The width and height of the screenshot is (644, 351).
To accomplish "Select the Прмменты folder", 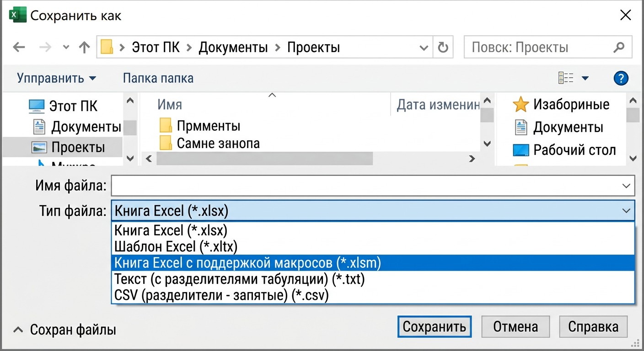I will [200, 126].
